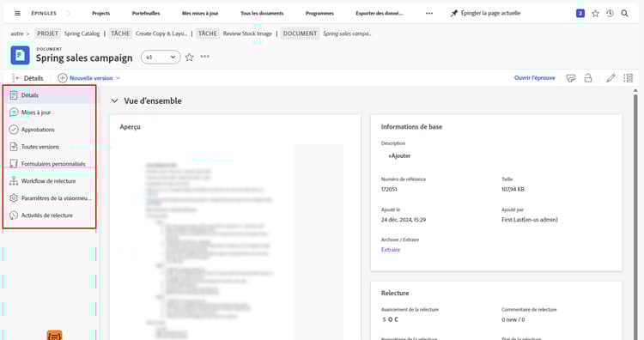Select Approbations in the sidebar
The image size is (644, 340).
tap(49, 130)
